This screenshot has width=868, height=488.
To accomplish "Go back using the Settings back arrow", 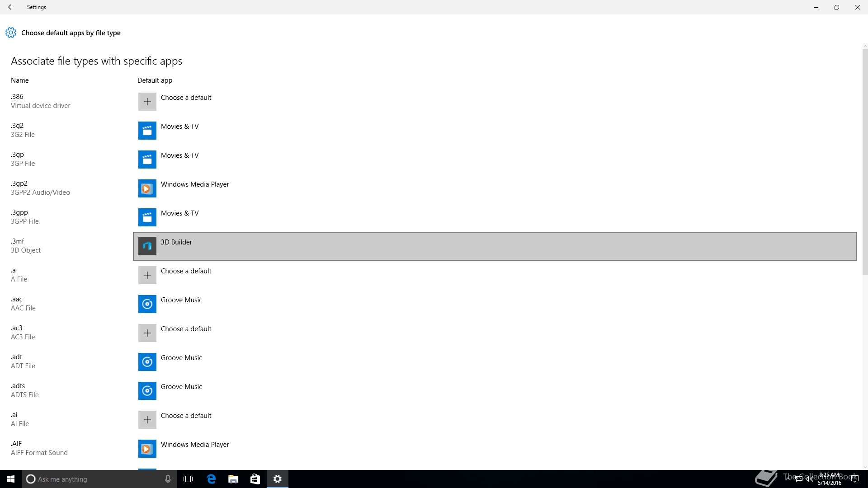I will coord(11,7).
